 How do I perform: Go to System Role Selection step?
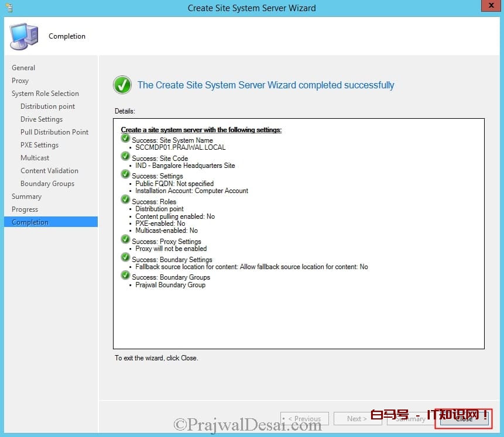(45, 94)
